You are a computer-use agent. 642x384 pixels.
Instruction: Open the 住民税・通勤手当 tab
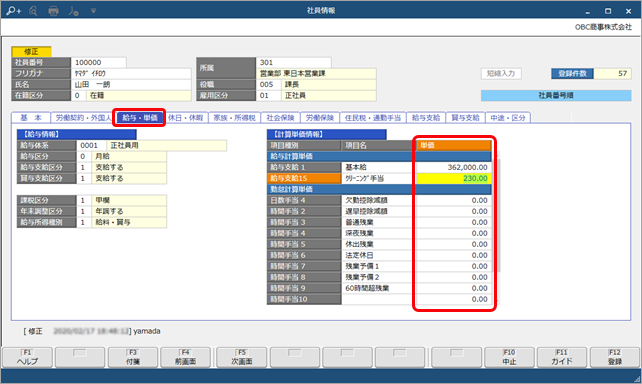coord(373,117)
